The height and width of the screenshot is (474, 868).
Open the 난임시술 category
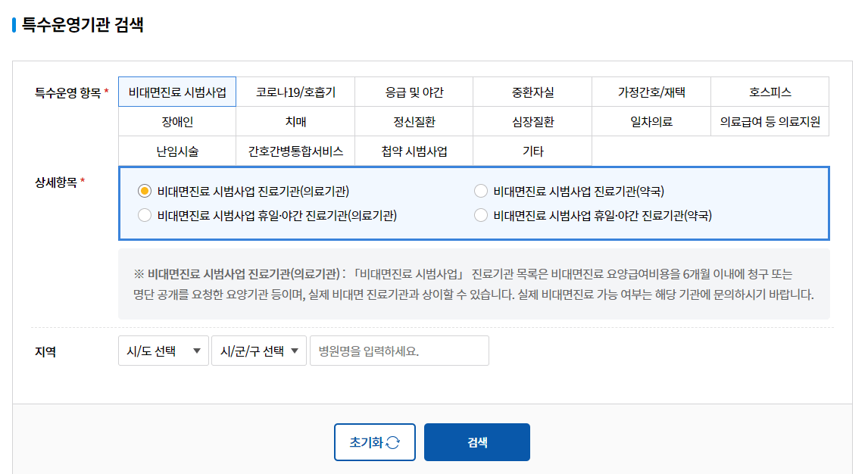177,150
